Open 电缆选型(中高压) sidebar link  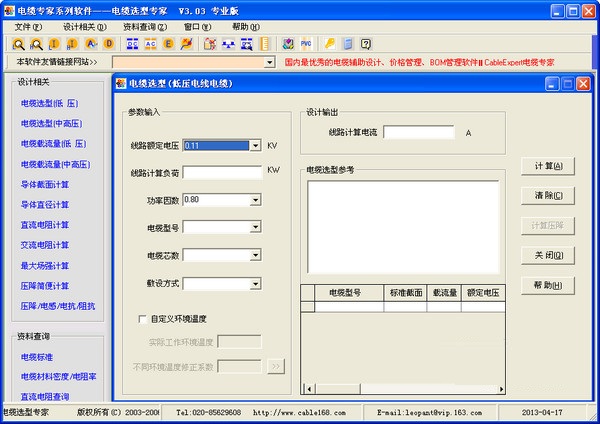(x=51, y=123)
